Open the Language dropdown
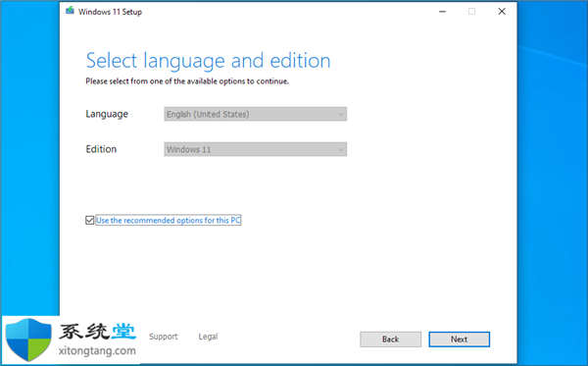588x366 pixels. tap(256, 114)
